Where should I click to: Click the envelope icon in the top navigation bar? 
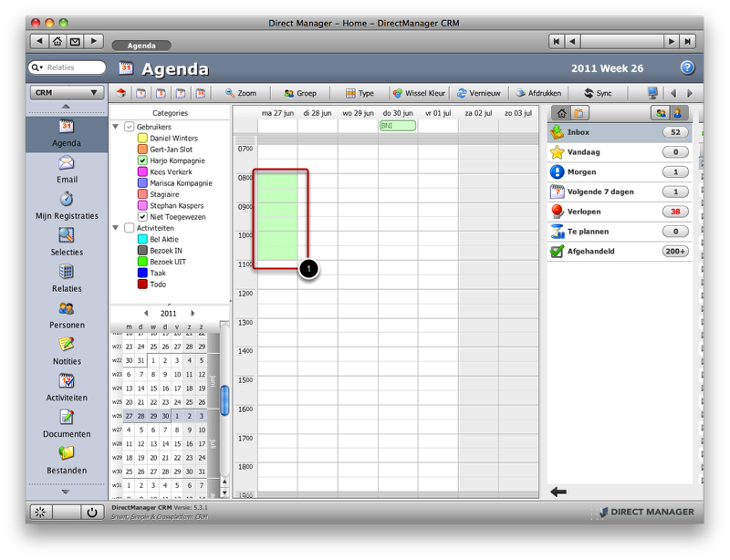point(75,41)
